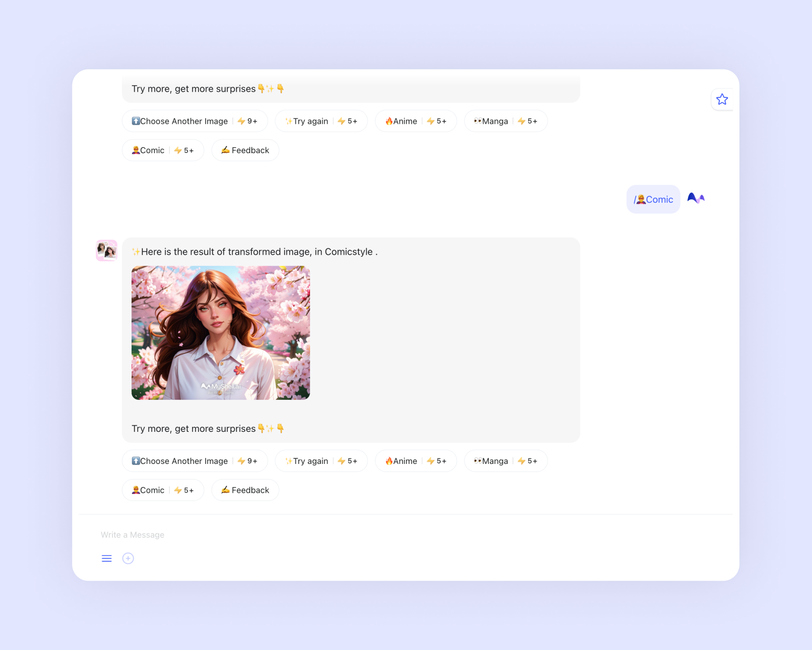Choose the lower Anime style button
Viewport: 812px width, 650px height.
(x=416, y=461)
